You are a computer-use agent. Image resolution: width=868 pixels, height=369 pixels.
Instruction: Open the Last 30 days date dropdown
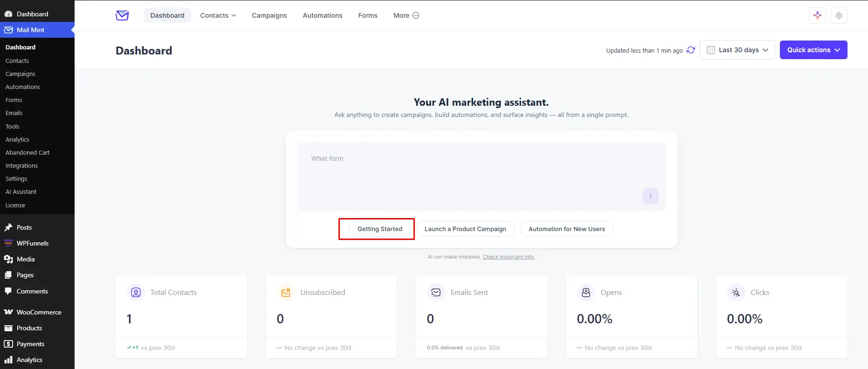(x=737, y=50)
